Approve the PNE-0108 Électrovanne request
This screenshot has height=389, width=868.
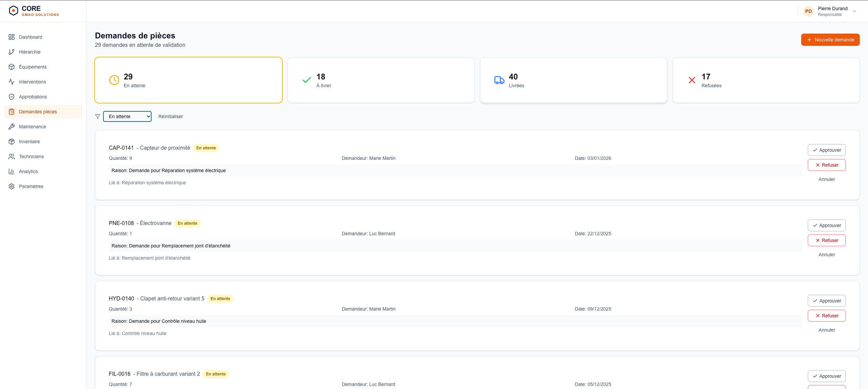click(827, 225)
